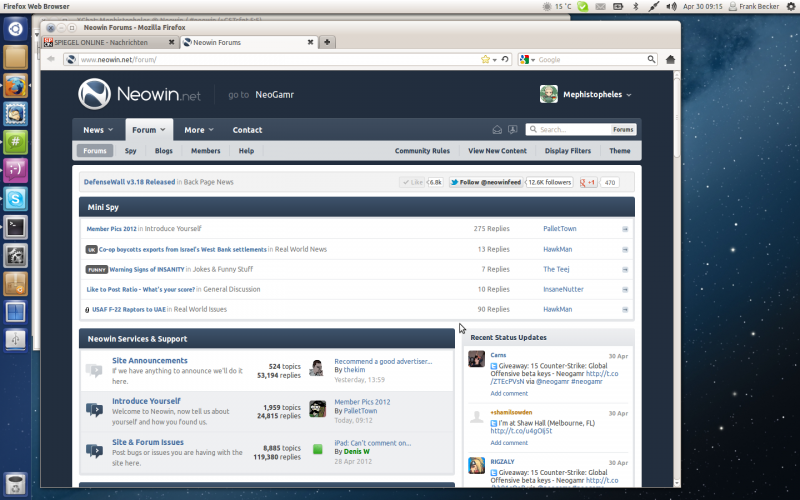This screenshot has width=800, height=500.
Task: Click the Firefox home icon
Action: 670,59
